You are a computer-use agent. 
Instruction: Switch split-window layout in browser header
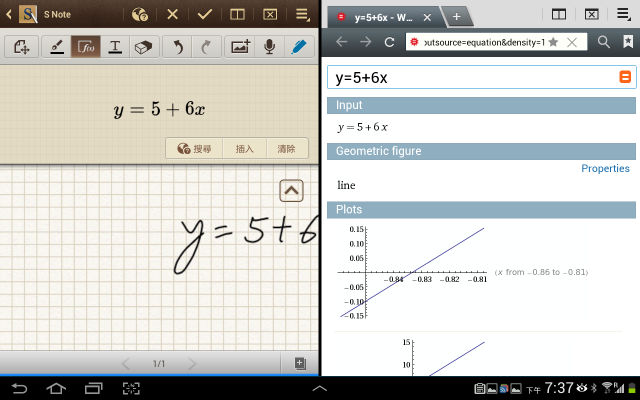pos(559,15)
